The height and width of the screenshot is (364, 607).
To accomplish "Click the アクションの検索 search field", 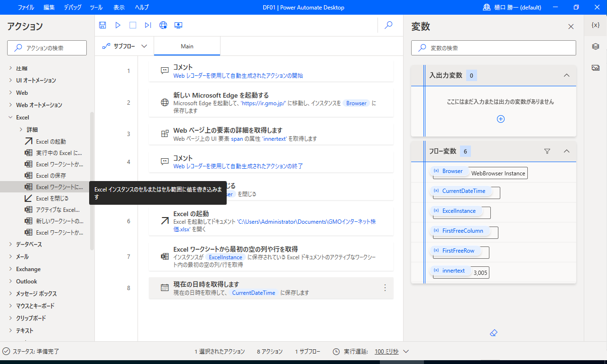I will (x=47, y=48).
